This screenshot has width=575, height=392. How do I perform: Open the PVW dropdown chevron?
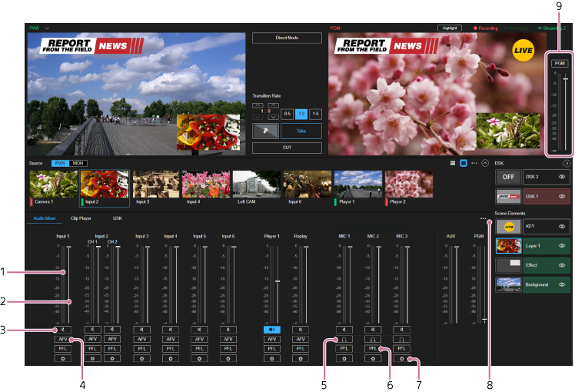coord(47,28)
